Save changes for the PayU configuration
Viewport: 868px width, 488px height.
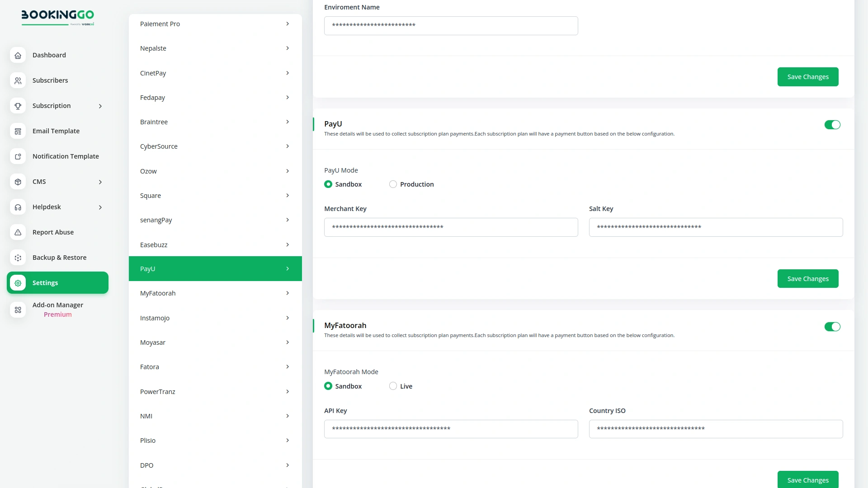(808, 278)
